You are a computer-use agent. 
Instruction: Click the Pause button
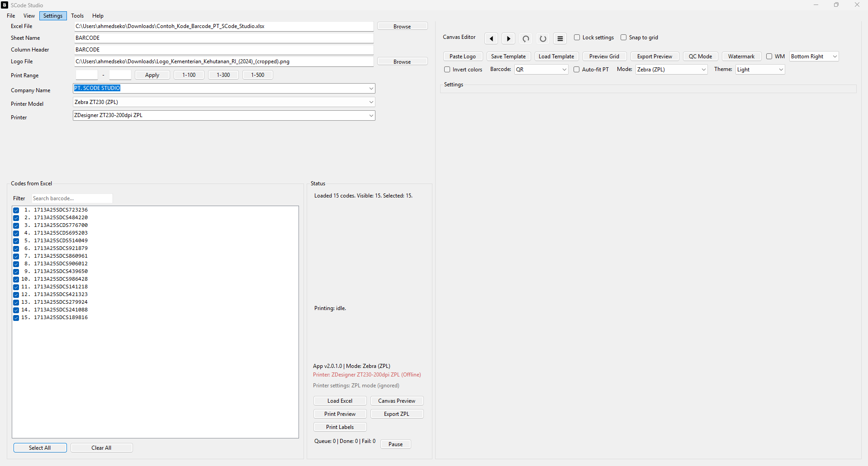coord(395,444)
